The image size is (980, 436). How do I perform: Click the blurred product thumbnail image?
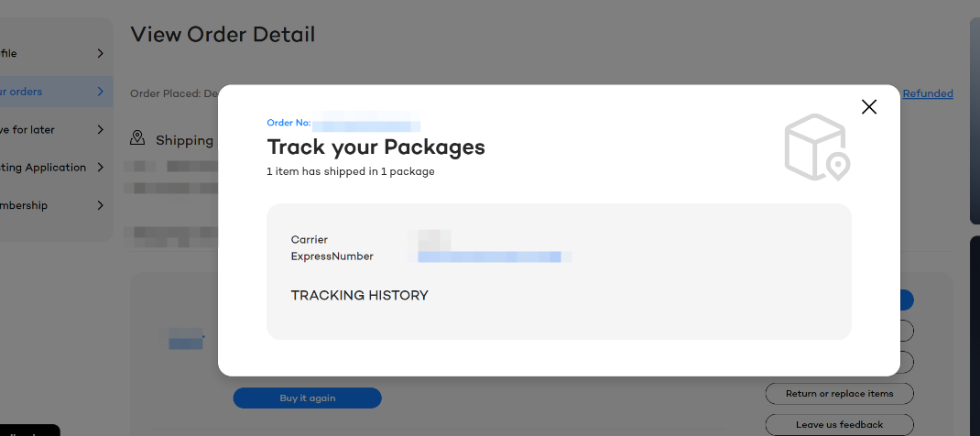pos(186,342)
